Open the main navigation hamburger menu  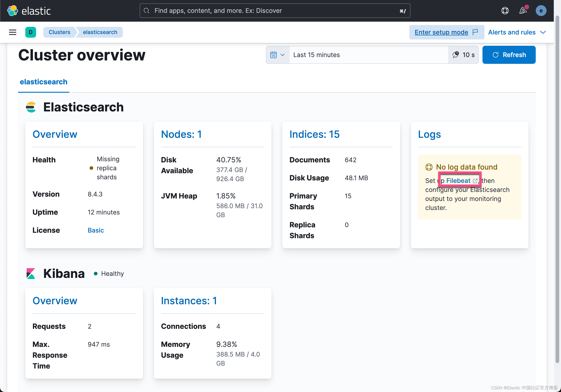click(12, 32)
